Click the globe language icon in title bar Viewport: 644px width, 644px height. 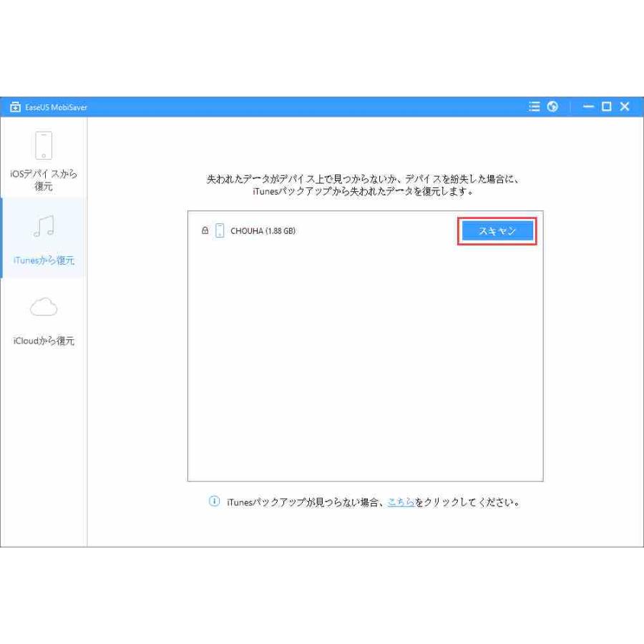coord(552,107)
